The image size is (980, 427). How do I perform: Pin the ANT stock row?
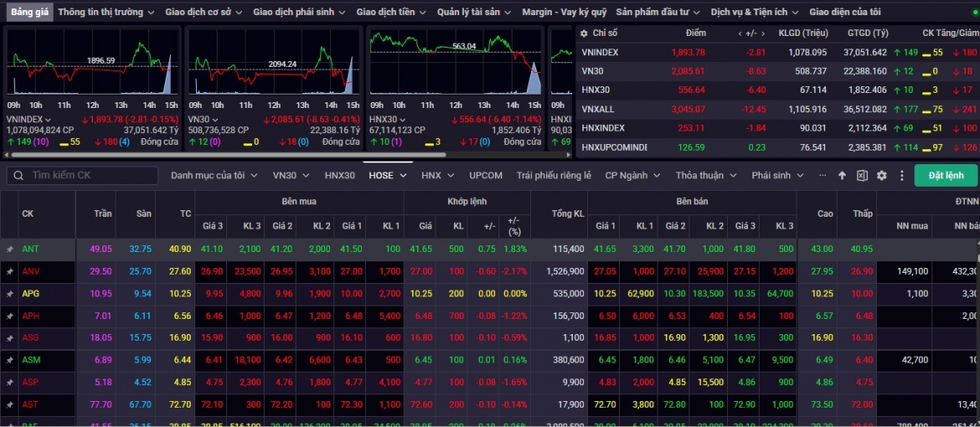pyautogui.click(x=9, y=250)
